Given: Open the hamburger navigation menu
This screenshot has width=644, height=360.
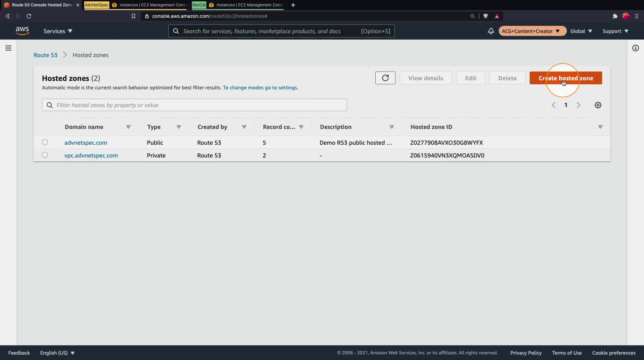Looking at the screenshot, I should [8, 48].
